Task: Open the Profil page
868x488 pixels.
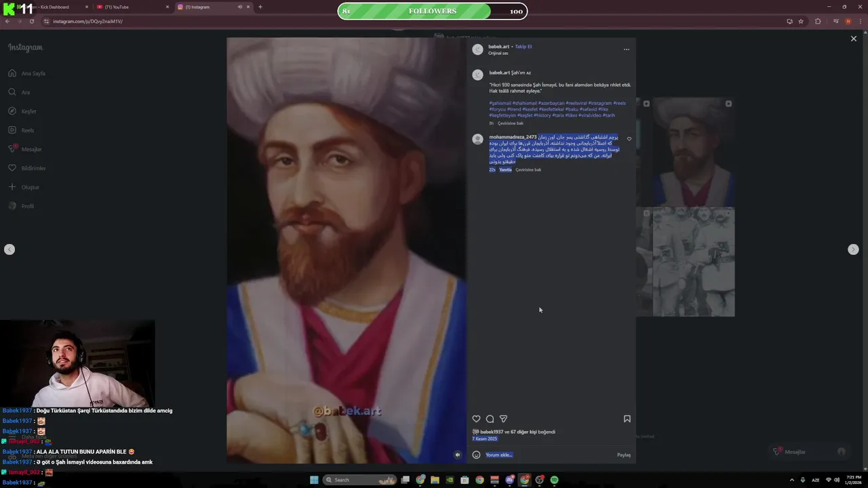Action: click(x=21, y=206)
